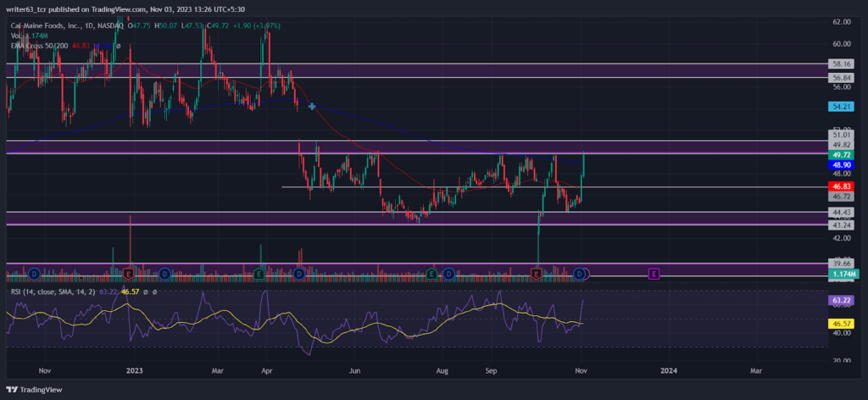Click the 44.43 price label

(840, 213)
